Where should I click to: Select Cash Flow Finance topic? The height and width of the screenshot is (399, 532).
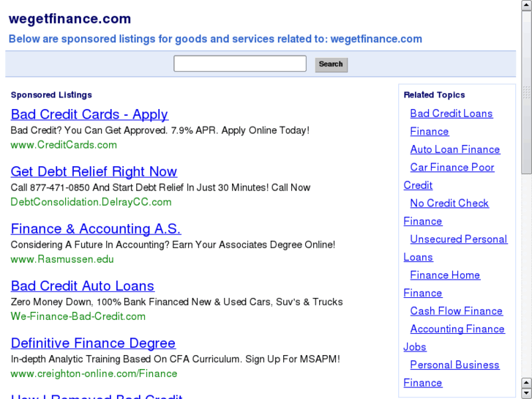click(457, 311)
